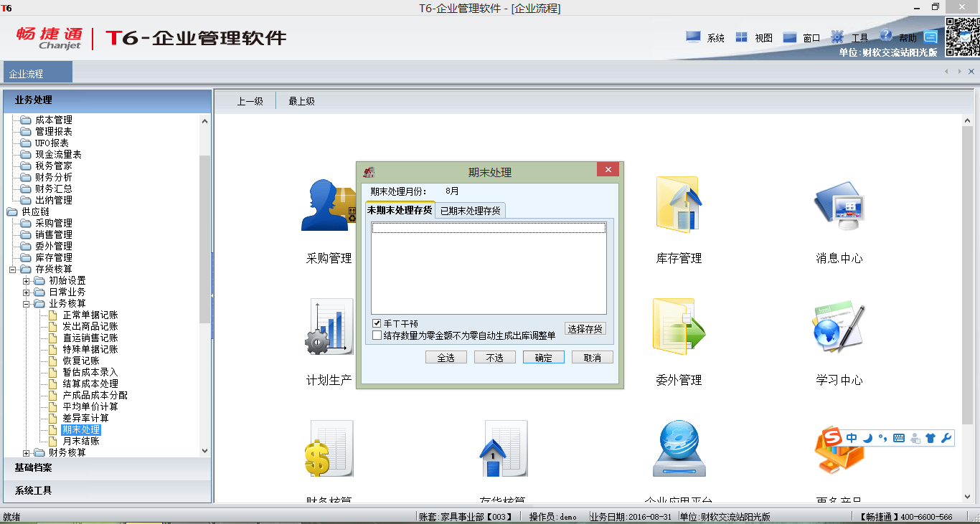Open the dollar-sign finance workflow icon
980x524 pixels.
[x=329, y=449]
